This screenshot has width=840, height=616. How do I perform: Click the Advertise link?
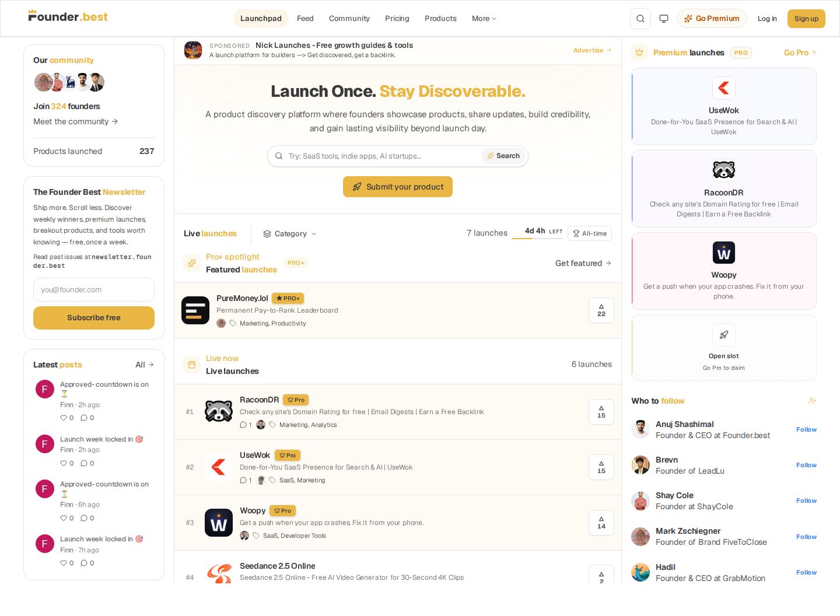click(593, 50)
